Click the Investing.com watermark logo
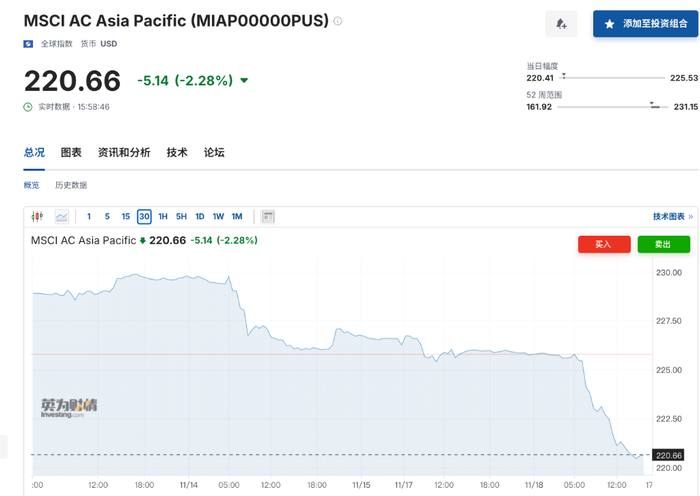The width and height of the screenshot is (700, 496). click(69, 408)
